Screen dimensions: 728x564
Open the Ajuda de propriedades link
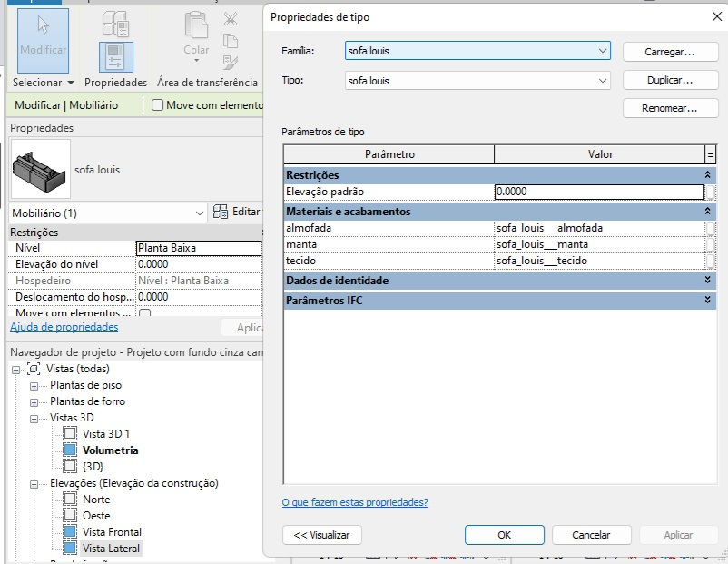(64, 327)
